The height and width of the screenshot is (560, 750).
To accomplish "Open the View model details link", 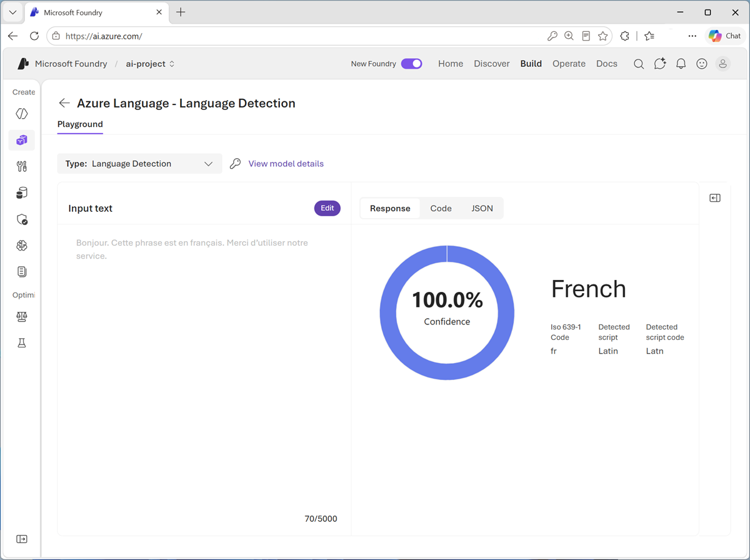I will (x=286, y=164).
